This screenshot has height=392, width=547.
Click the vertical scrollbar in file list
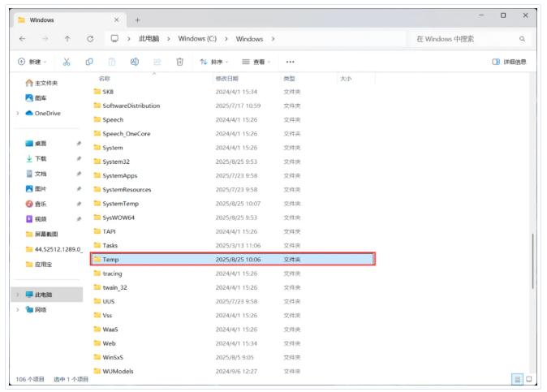(532, 260)
